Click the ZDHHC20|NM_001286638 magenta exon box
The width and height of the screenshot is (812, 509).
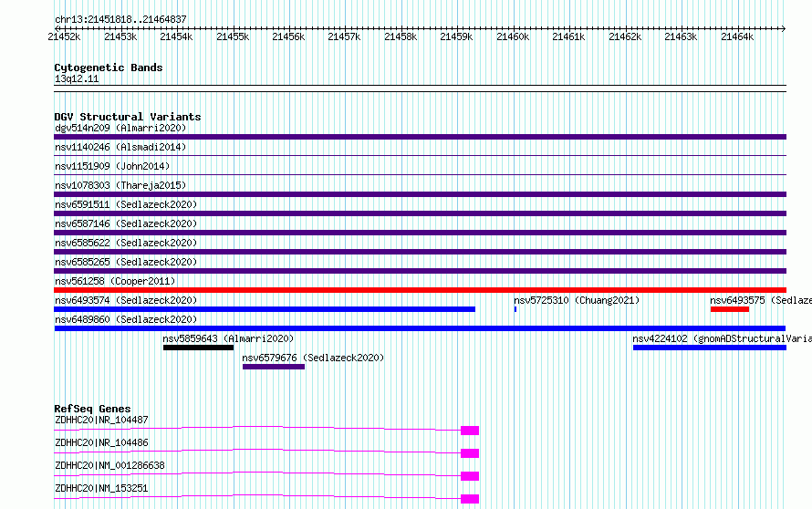[470, 476]
